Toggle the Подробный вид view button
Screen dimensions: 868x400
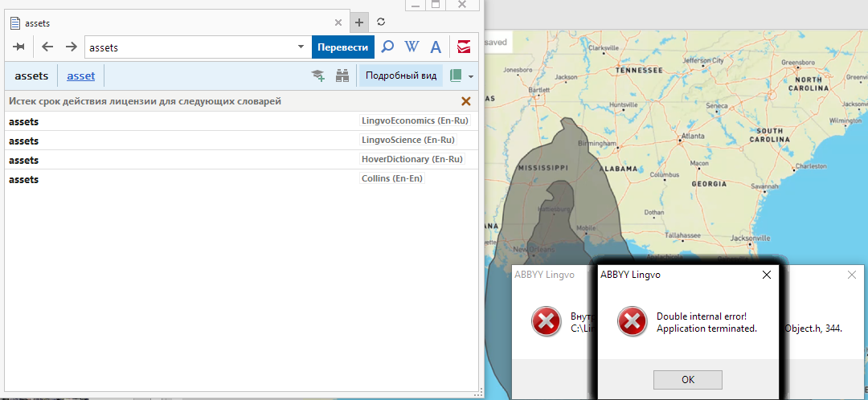401,76
